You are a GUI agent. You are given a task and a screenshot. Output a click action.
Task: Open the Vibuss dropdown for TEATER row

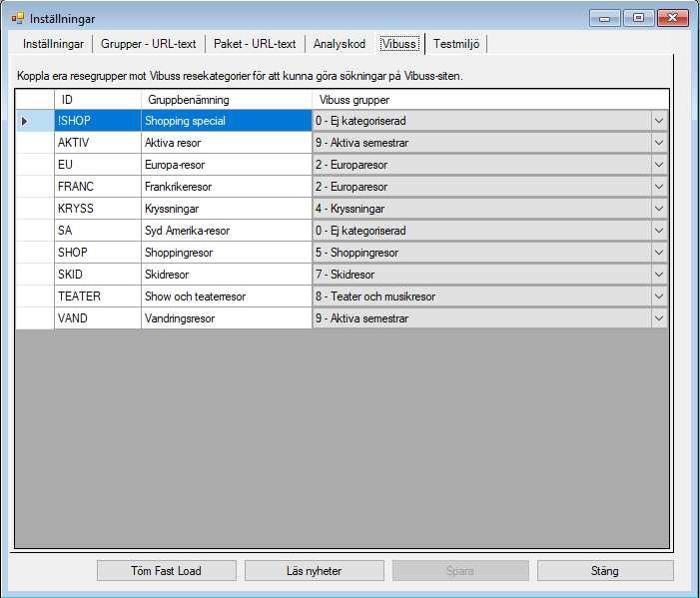[659, 296]
